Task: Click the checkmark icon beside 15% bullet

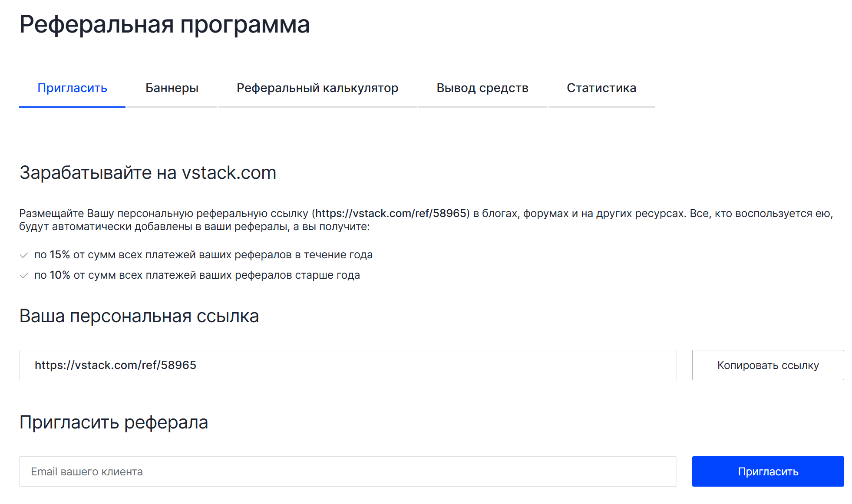Action: 24,255
